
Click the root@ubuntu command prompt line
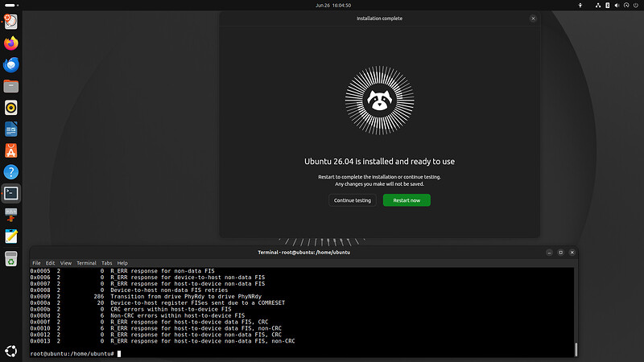(x=76, y=354)
